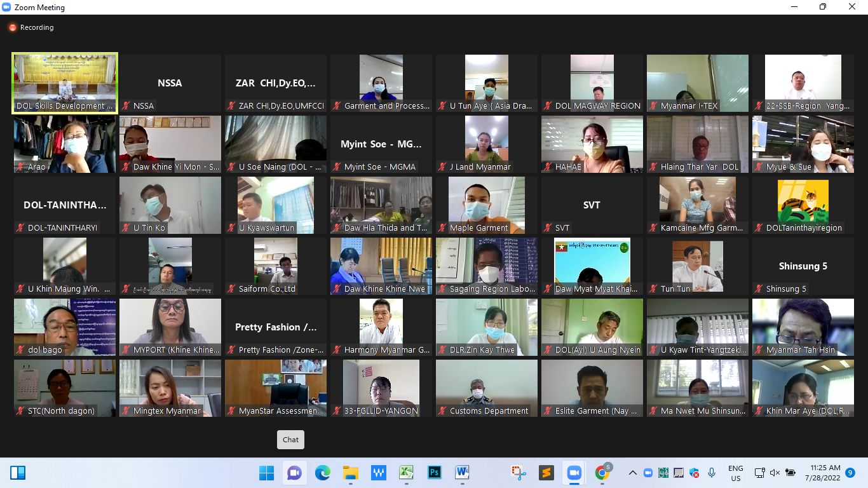868x488 pixels.
Task: Click the Zoom icon in the system tray
Action: (x=648, y=473)
